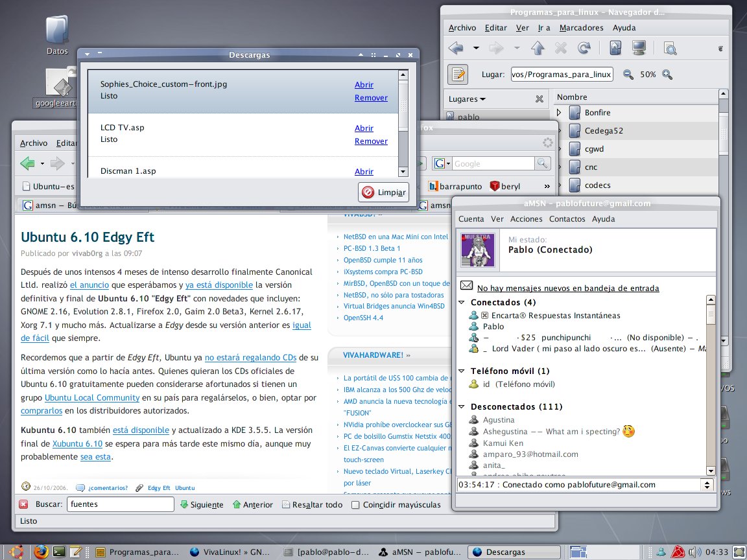The width and height of the screenshot is (747, 560).
Task: Open the text editor launcher in the panel
Action: pyautogui.click(x=76, y=552)
